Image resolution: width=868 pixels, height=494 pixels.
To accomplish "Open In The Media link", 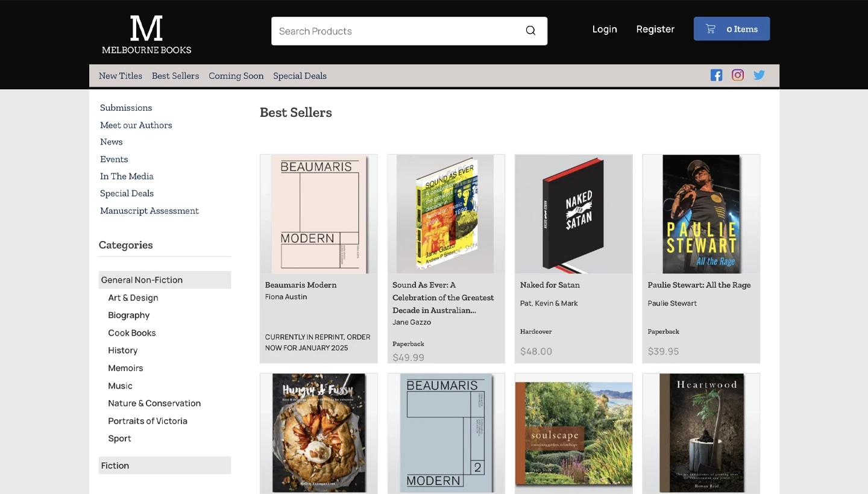I will pyautogui.click(x=127, y=177).
